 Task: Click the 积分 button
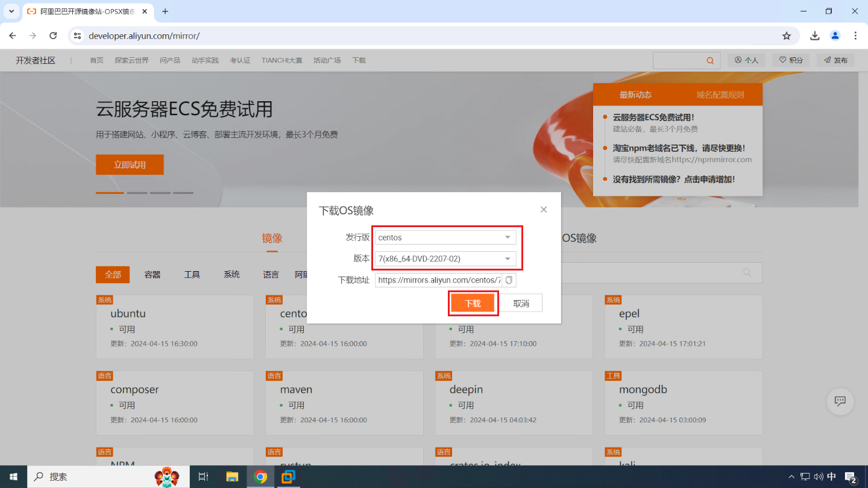coord(791,60)
